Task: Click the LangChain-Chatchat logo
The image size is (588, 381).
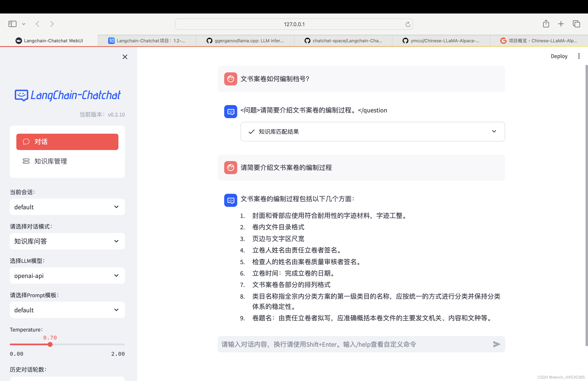Action: [x=67, y=95]
